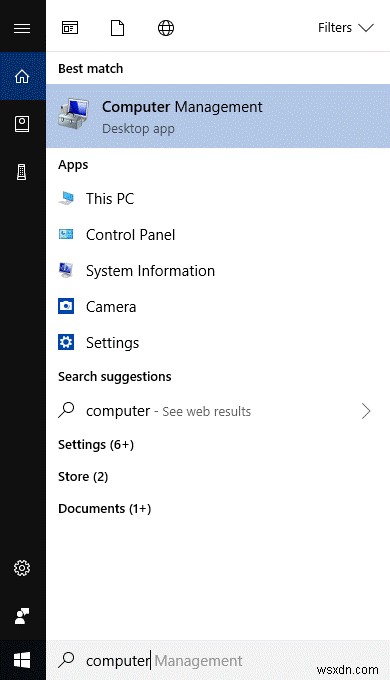This screenshot has width=390, height=680.
Task: Select the Home icon in the sidebar
Action: (22, 76)
